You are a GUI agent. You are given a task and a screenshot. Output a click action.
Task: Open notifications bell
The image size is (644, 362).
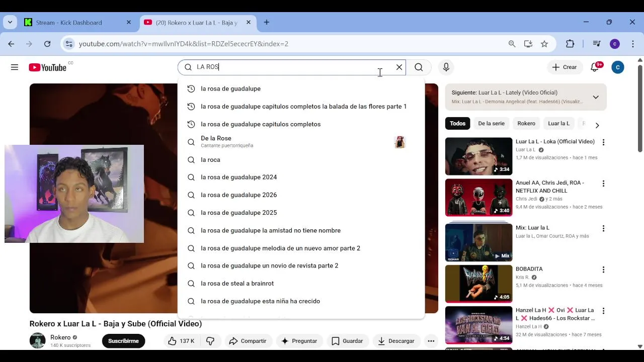pyautogui.click(x=595, y=67)
